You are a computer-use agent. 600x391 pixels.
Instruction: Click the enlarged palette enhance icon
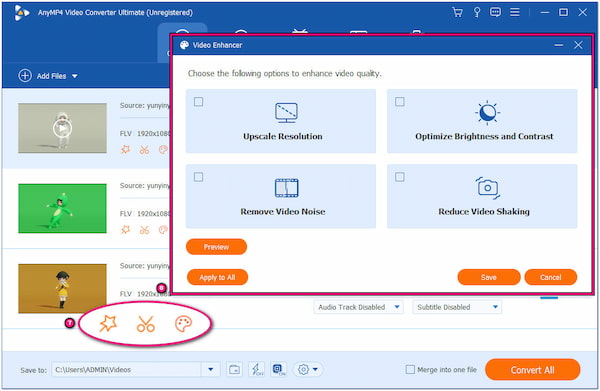pyautogui.click(x=184, y=324)
